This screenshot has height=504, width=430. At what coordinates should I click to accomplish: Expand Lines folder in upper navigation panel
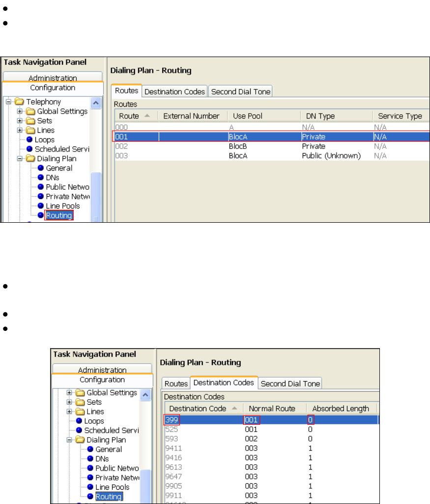[20, 130]
